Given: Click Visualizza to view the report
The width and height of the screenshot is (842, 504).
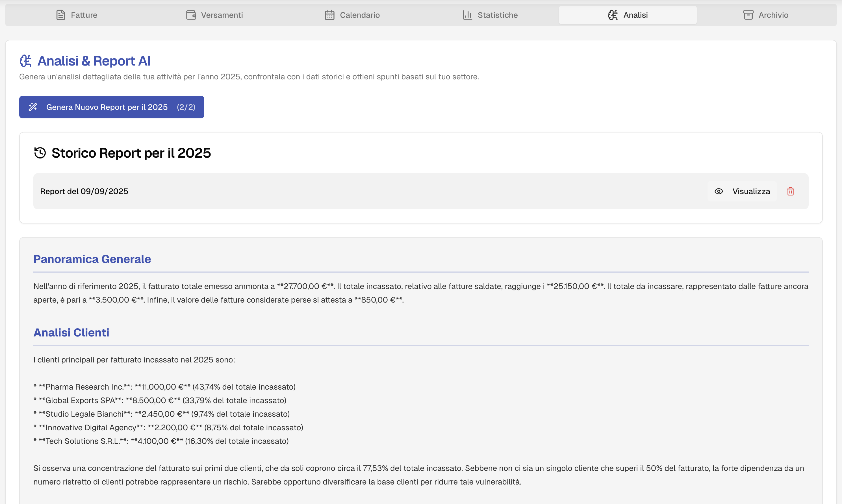Looking at the screenshot, I should (x=751, y=191).
